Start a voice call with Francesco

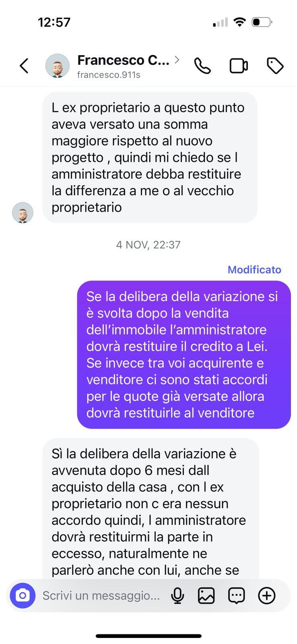pos(202,66)
